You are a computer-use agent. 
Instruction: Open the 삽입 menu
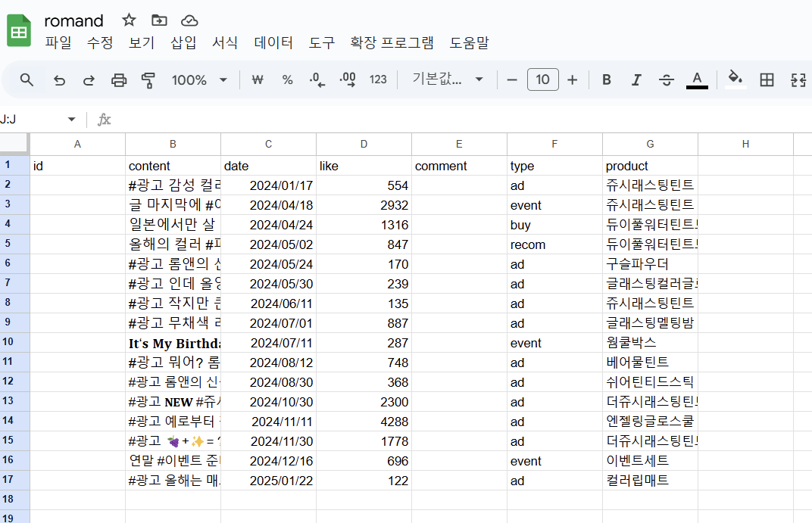(x=183, y=43)
